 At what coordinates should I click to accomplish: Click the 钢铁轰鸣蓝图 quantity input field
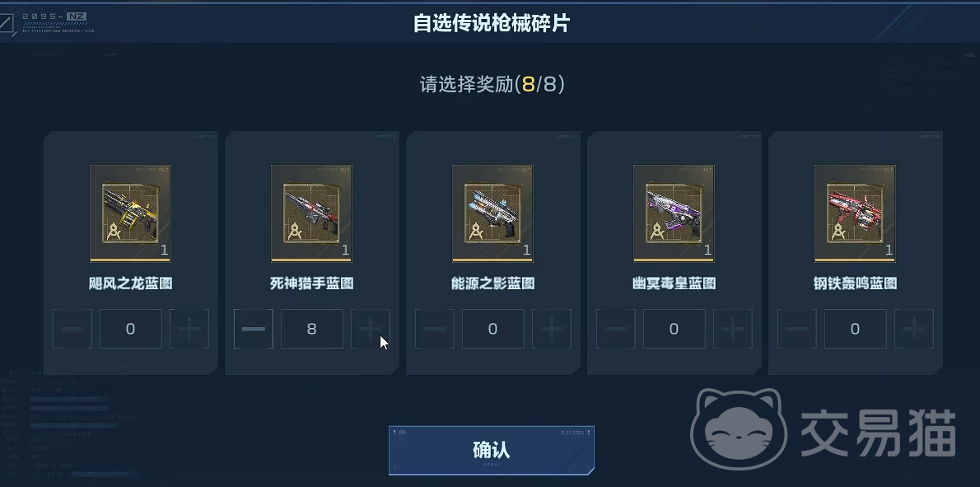click(855, 329)
